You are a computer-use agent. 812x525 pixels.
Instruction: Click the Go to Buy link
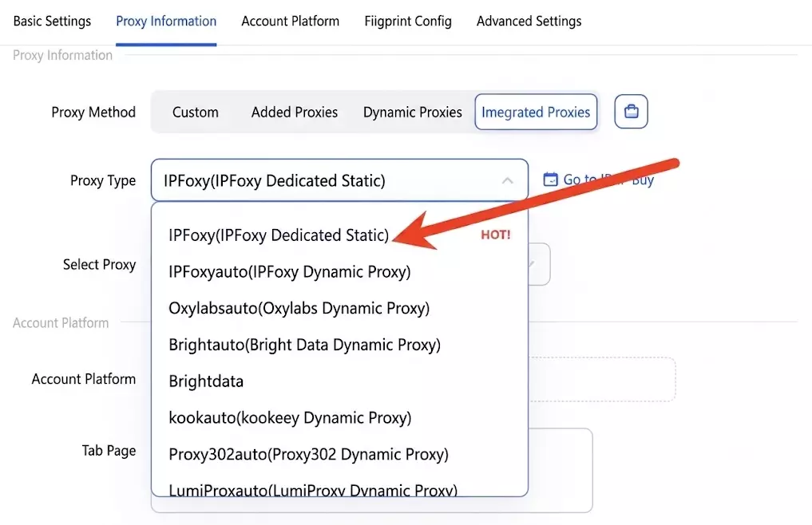coord(608,180)
